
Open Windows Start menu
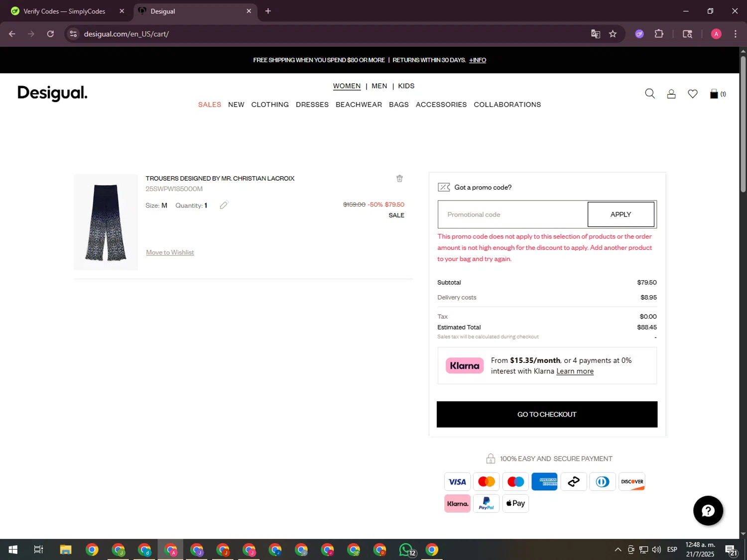click(x=13, y=550)
